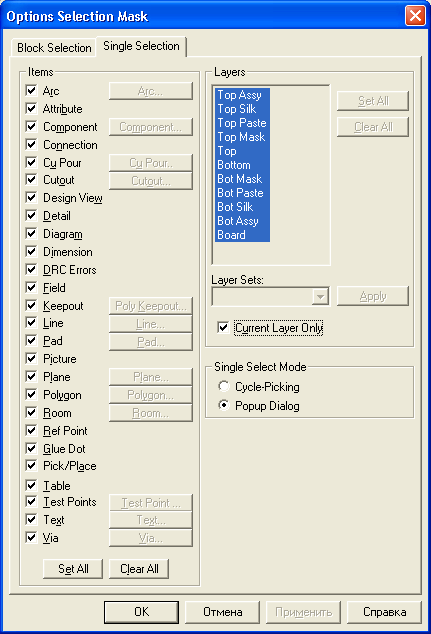Viewport: 431px width, 634px height.
Task: Uncheck the Room checkbox
Action: click(x=31, y=412)
